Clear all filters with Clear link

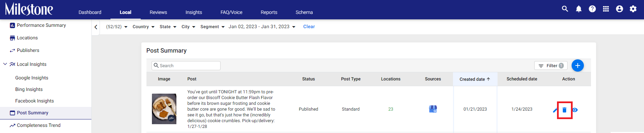[x=309, y=26]
